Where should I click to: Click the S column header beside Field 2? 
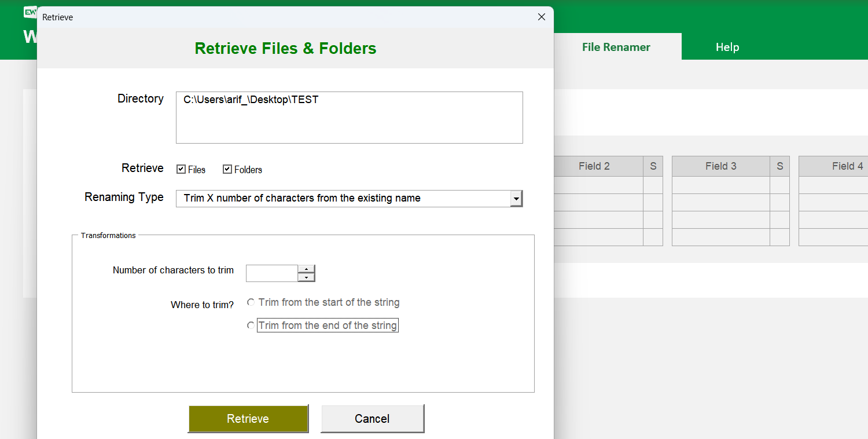(653, 166)
